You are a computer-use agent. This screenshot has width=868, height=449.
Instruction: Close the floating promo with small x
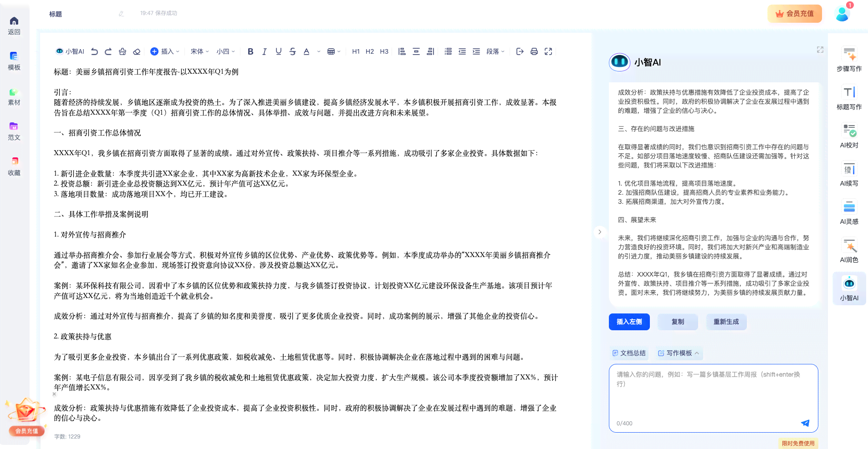(54, 394)
